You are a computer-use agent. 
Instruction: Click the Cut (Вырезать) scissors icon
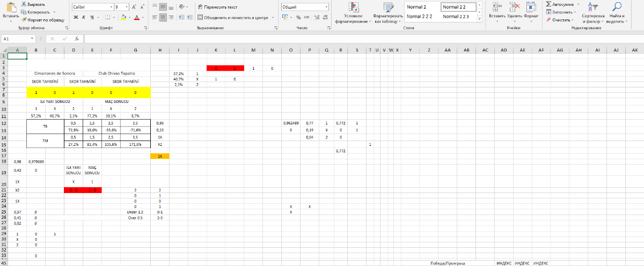(x=24, y=4)
